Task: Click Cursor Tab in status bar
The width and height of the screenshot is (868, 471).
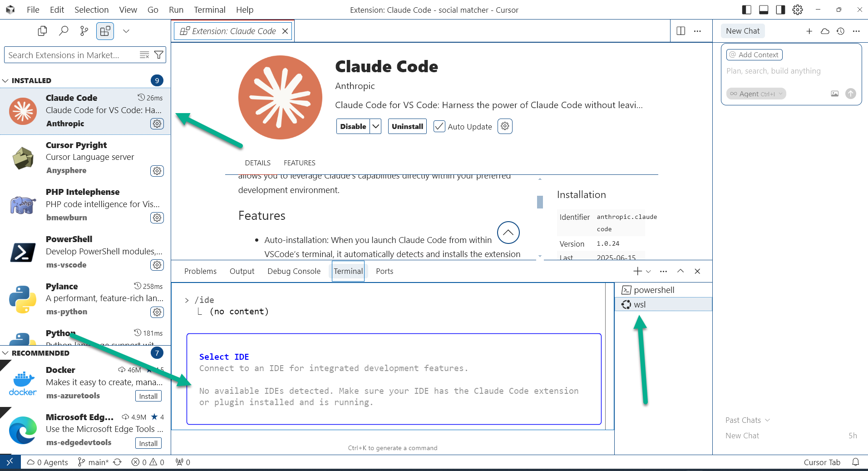Action: pos(822,462)
